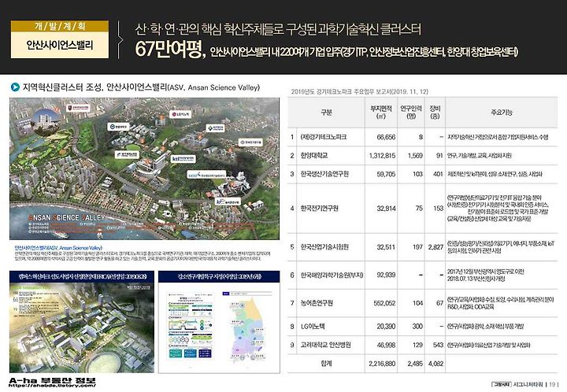The width and height of the screenshot is (567, 392).
Task: Click the '장비(종)' column header
Action: coord(435,112)
